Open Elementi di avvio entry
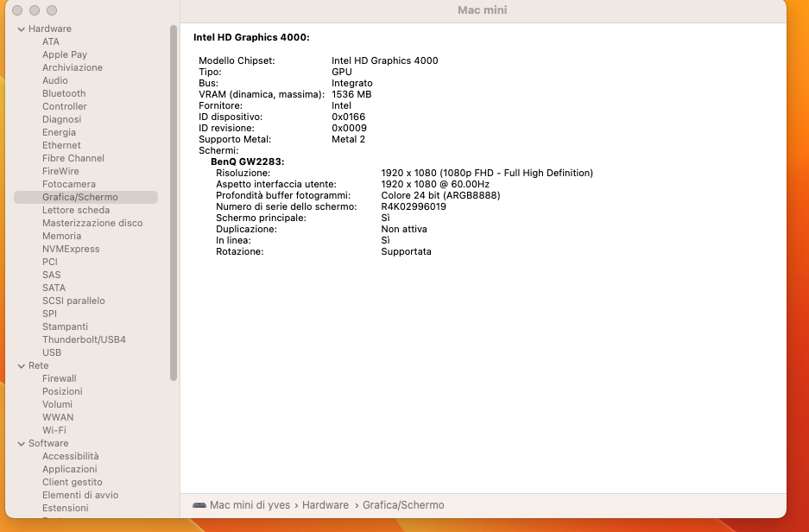The width and height of the screenshot is (809, 532). point(80,495)
